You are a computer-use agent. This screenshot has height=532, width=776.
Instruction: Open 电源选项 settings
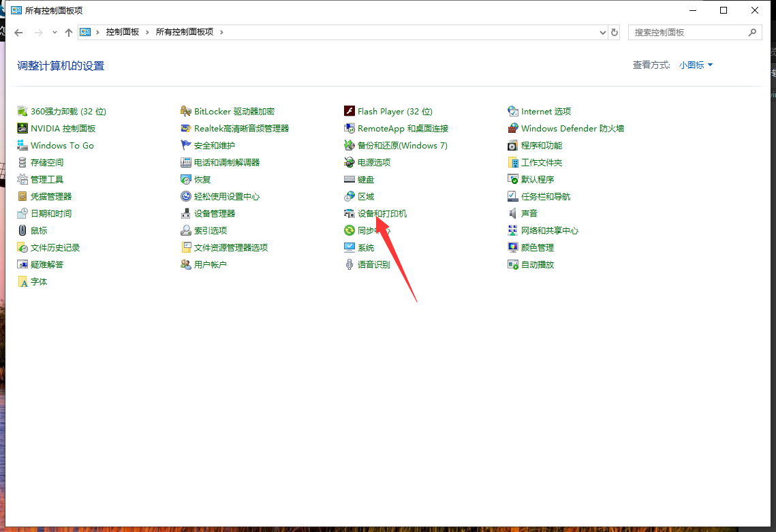[x=372, y=162]
